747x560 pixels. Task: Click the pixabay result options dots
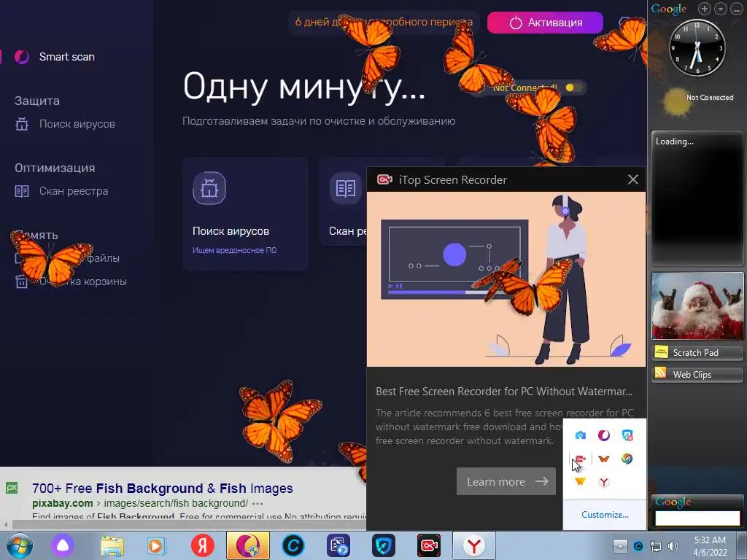(x=258, y=504)
